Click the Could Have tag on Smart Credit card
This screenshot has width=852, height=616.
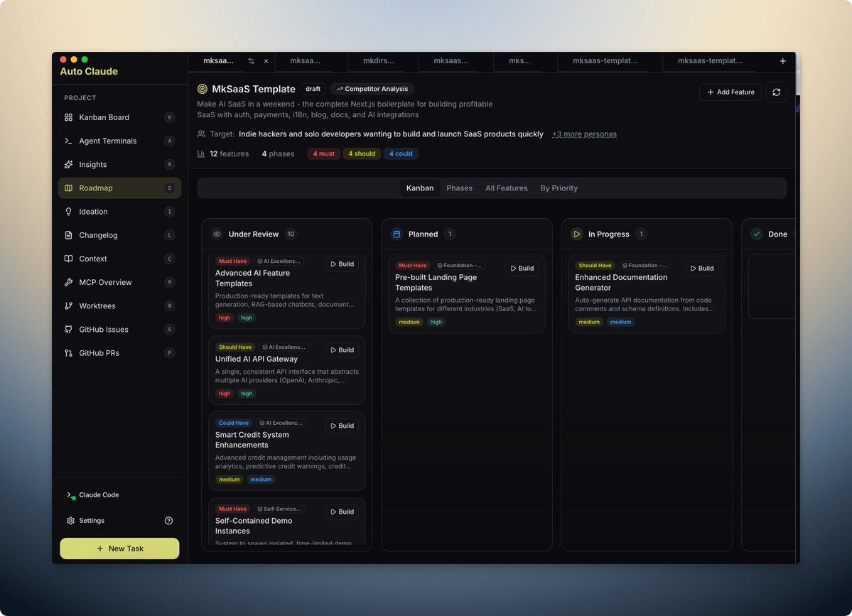pos(234,423)
